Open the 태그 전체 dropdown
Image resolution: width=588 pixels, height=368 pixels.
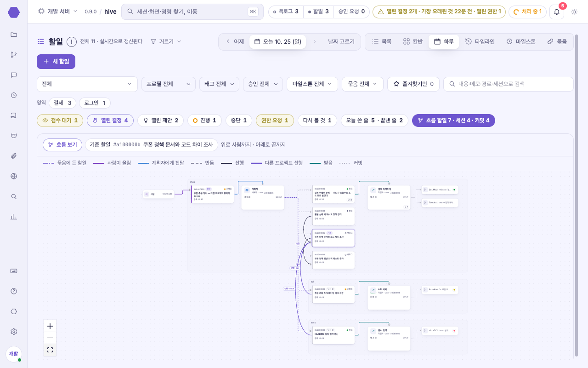[x=219, y=84]
